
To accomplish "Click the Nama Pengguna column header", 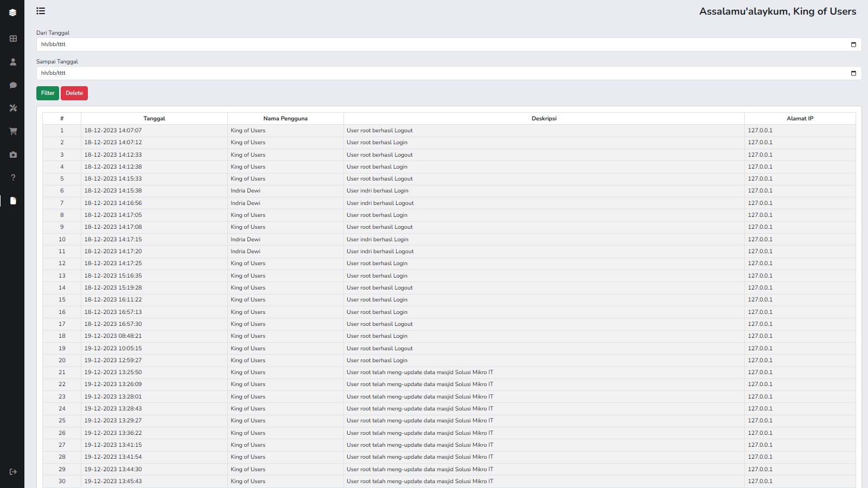I will 285,119.
